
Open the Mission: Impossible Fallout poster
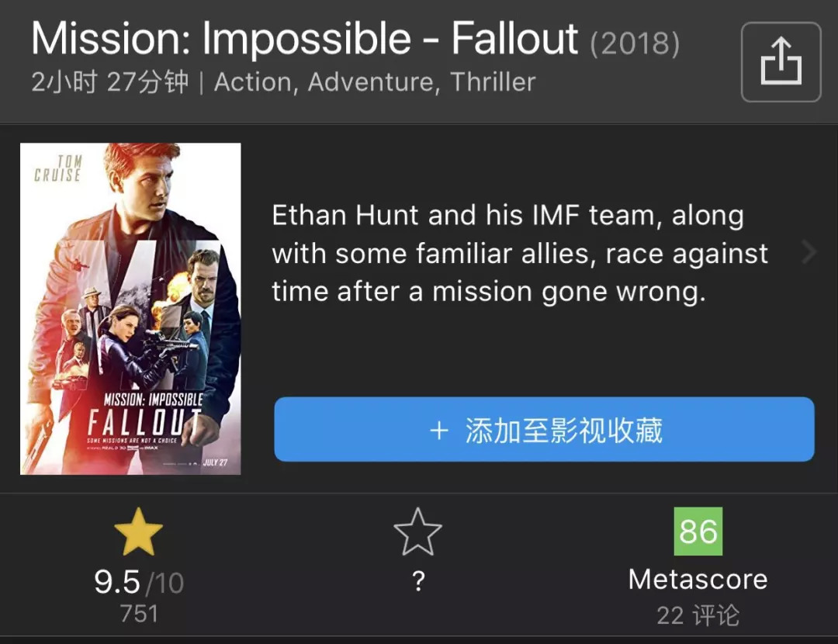(130, 309)
